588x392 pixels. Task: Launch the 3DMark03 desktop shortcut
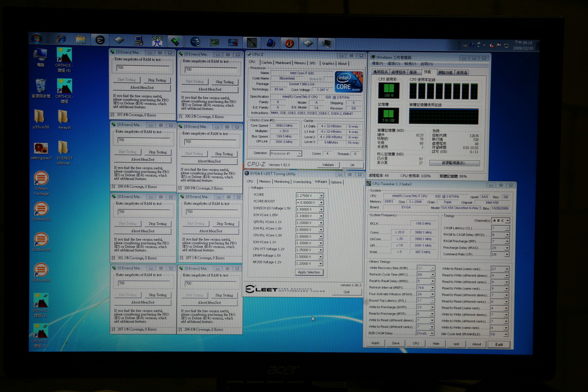[41, 211]
